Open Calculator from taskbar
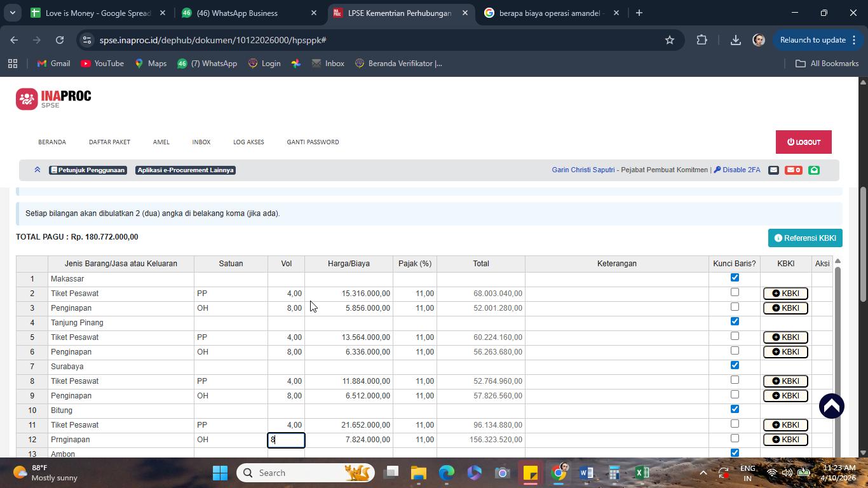868x488 pixels. pyautogui.click(x=614, y=473)
